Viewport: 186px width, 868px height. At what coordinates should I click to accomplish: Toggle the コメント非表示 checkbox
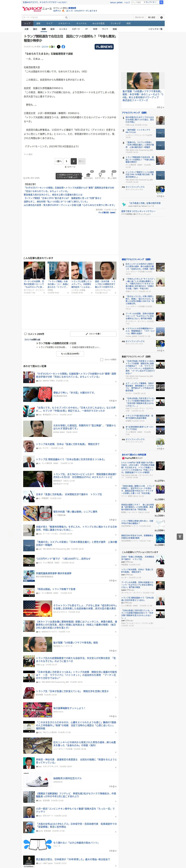[x=102, y=359]
